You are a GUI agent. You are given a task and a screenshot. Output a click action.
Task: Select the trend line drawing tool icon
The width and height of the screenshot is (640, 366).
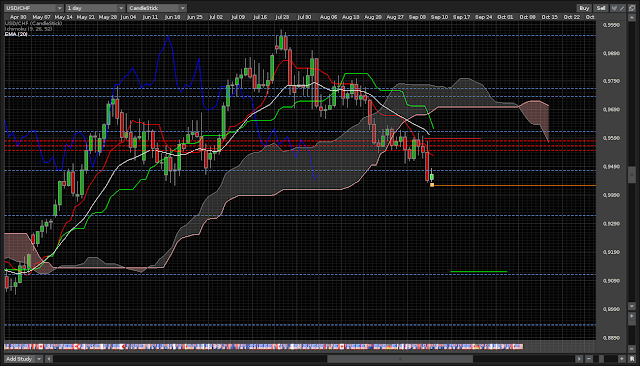(x=622, y=8)
